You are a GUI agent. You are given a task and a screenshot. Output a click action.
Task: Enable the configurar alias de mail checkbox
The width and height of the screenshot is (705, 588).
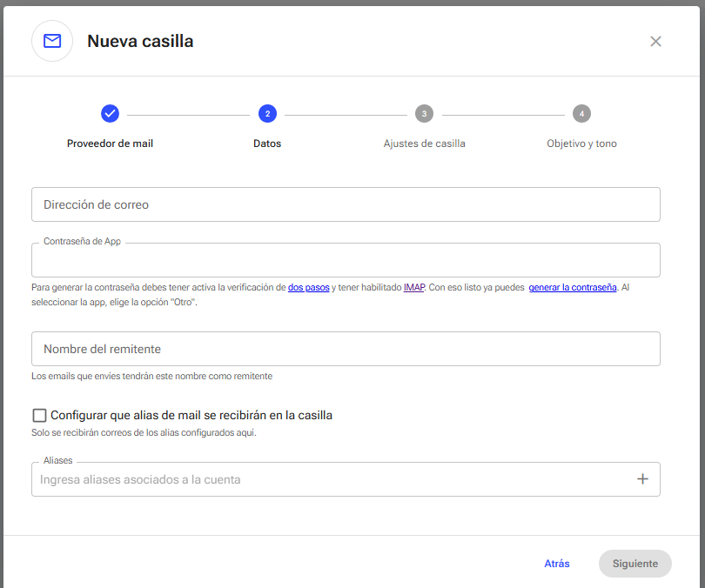click(39, 416)
